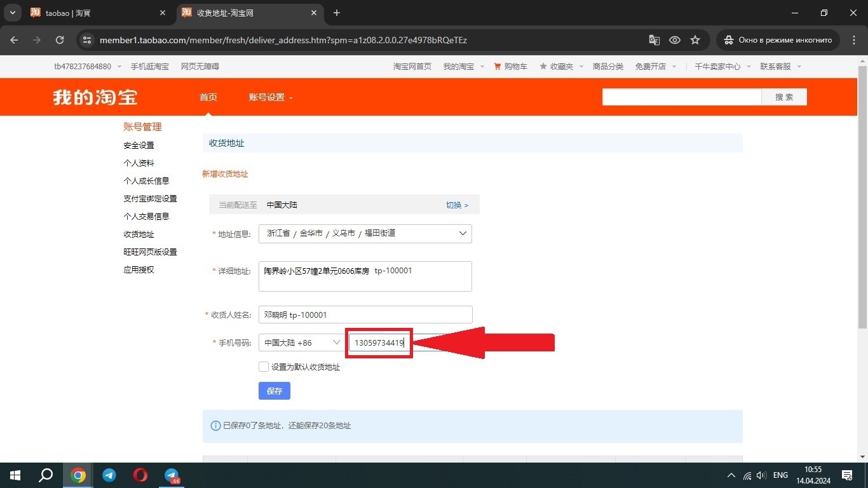Open 个人资料 in sidebar
This screenshot has width=868, height=488.
tap(139, 163)
